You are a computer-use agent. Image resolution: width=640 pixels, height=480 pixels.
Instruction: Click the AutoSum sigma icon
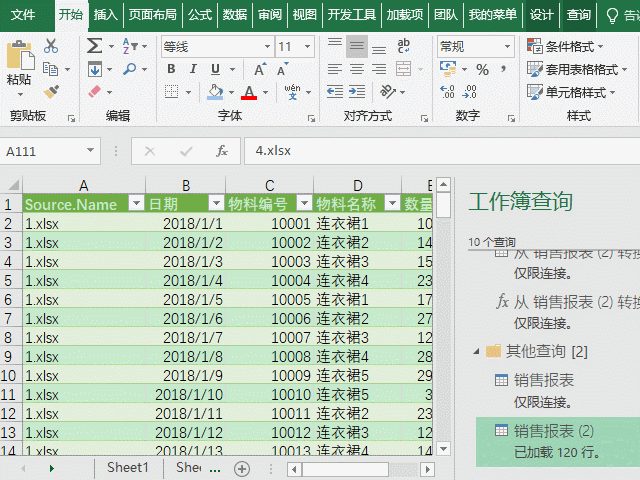click(94, 46)
